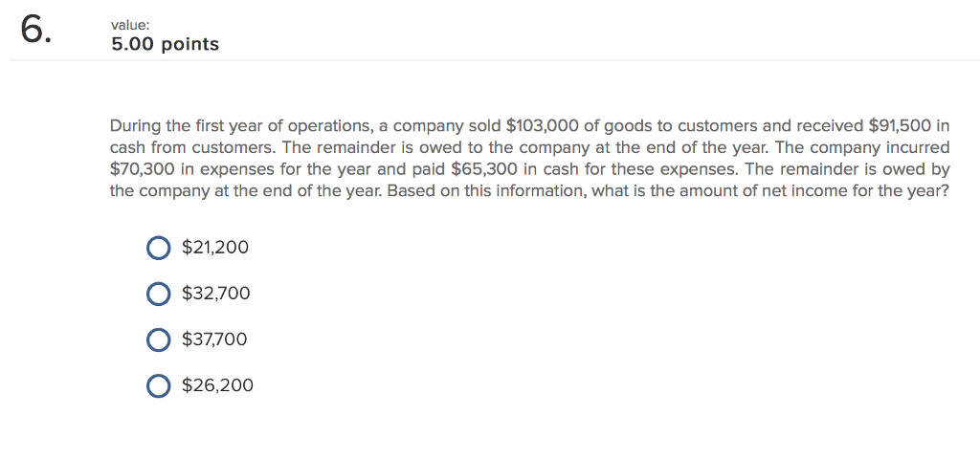
Task: Click the "$37,700" answer label text
Action: 214,339
